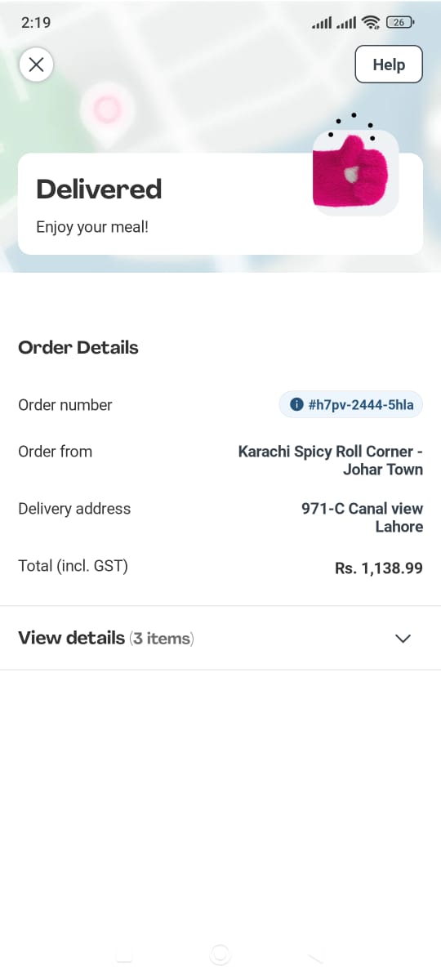Tap the info icon beside order number

296,404
